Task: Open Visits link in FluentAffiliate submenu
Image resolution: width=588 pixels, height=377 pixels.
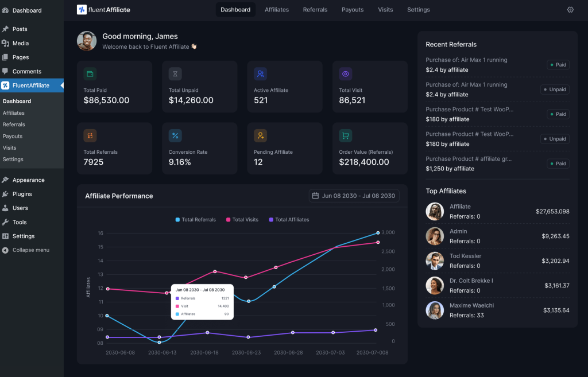Action: (x=10, y=147)
